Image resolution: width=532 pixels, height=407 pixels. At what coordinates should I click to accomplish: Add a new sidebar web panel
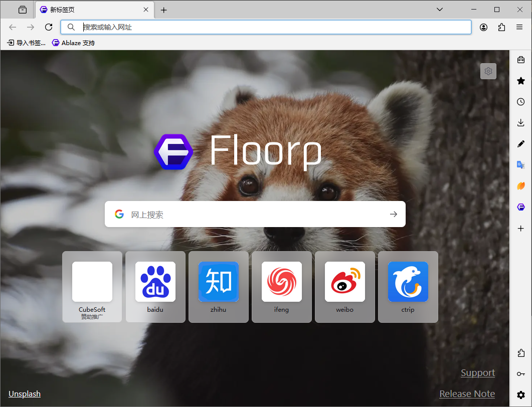pyautogui.click(x=520, y=228)
